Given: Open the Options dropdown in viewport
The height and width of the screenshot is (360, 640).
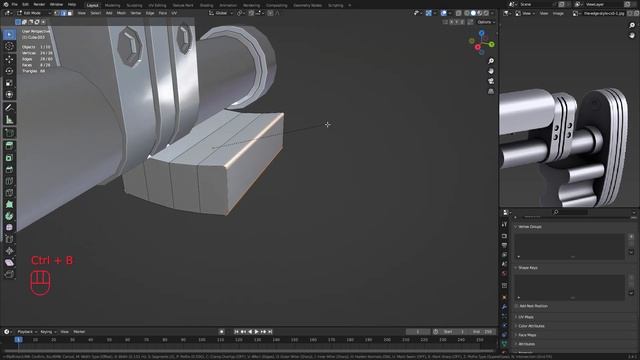Looking at the screenshot, I should tap(486, 22).
